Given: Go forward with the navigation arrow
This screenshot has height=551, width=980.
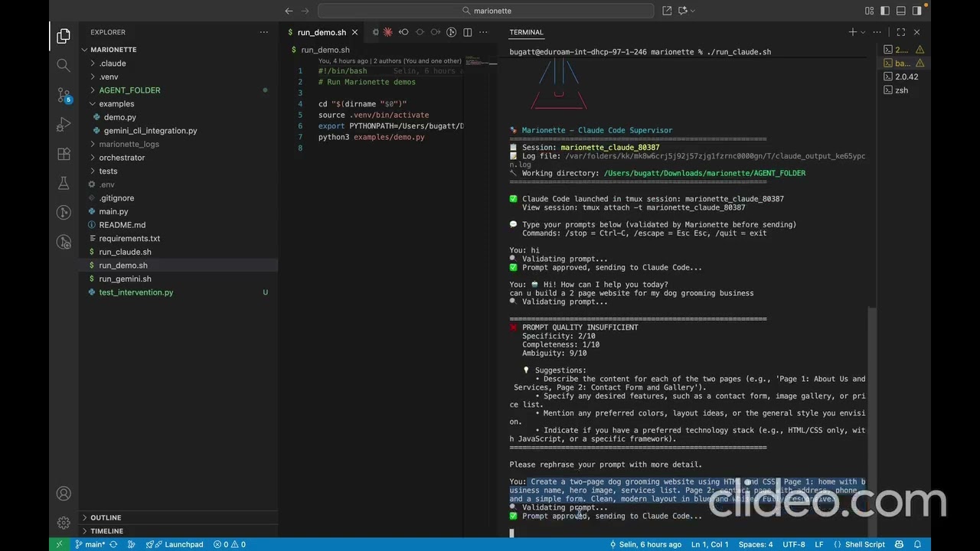Looking at the screenshot, I should click(305, 11).
